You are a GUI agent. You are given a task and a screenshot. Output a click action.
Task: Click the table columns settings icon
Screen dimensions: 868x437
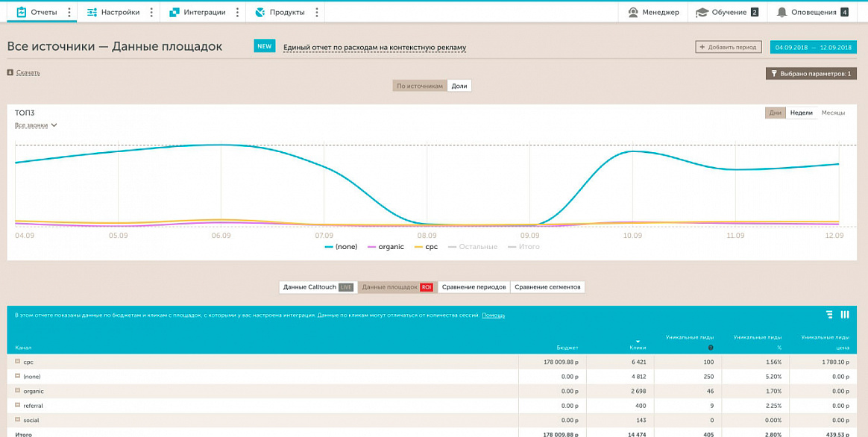point(845,315)
